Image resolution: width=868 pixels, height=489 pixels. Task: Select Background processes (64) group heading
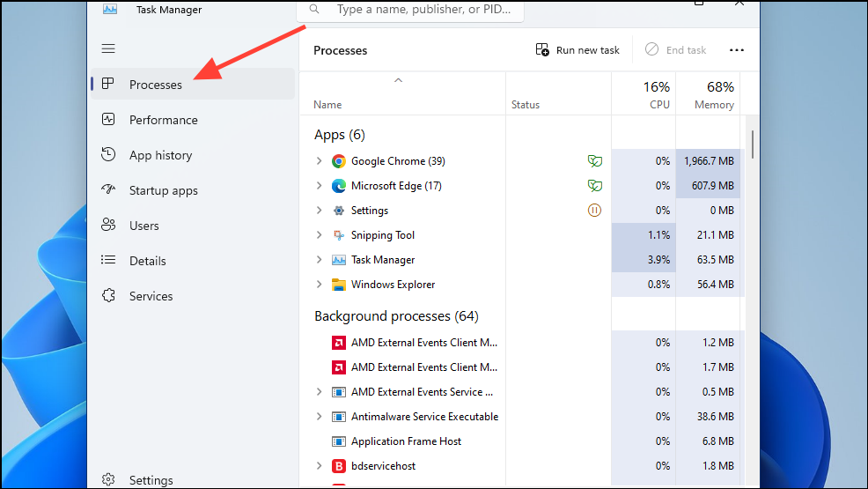(x=396, y=316)
